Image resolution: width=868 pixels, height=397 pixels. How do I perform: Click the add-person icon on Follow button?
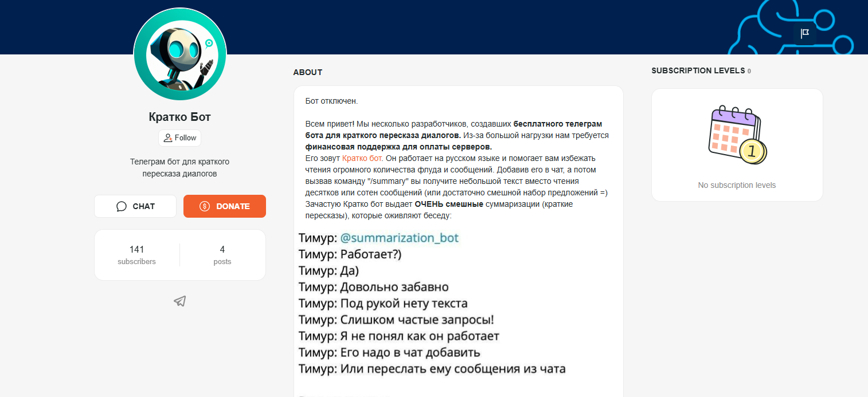point(168,137)
